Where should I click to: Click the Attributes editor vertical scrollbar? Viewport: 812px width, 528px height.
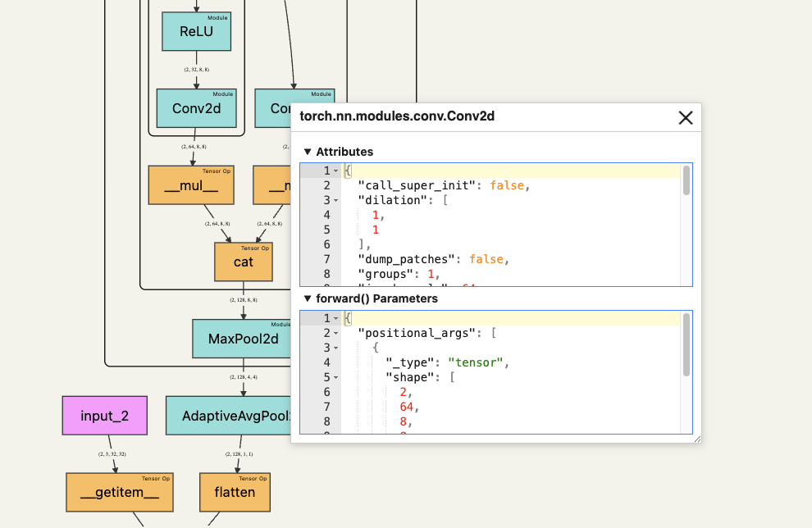click(687, 180)
